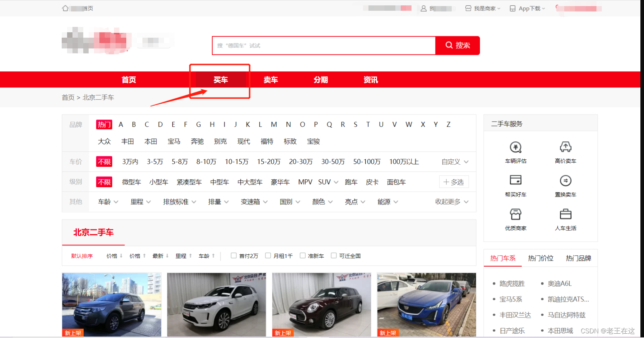Choose brand 奔驰

point(197,142)
